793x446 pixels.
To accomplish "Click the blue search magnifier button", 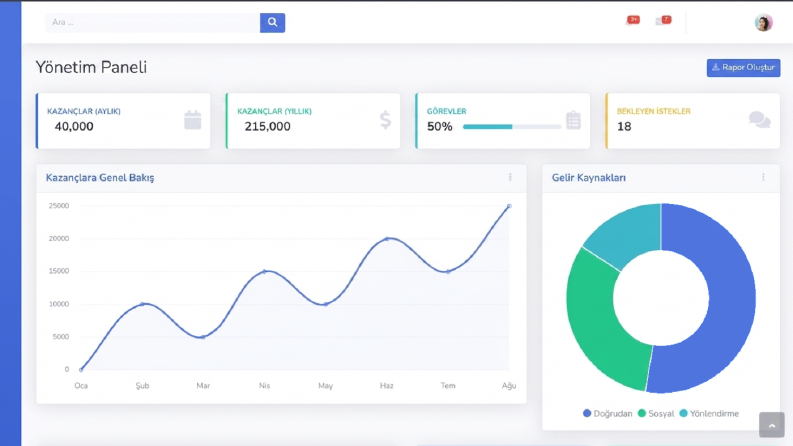I will pyautogui.click(x=272, y=23).
